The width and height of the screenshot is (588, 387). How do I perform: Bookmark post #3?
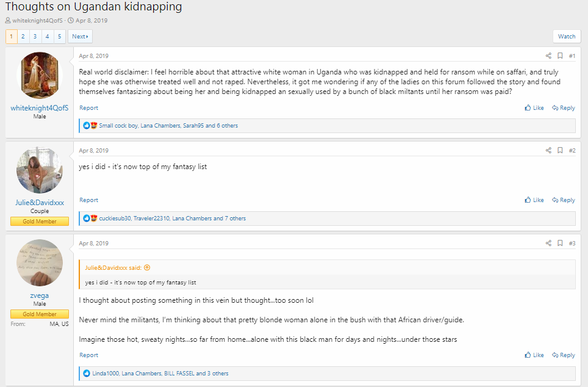560,243
